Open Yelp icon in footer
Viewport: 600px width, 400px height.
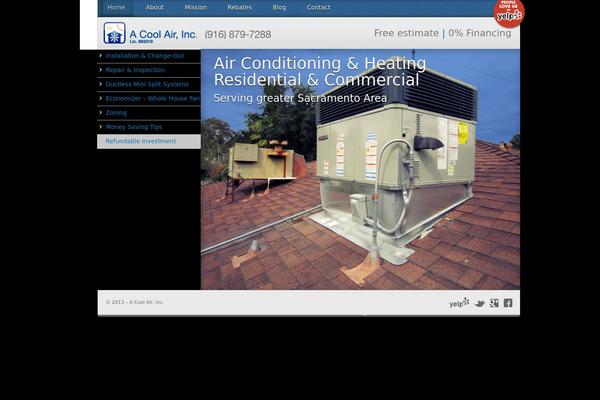459,303
